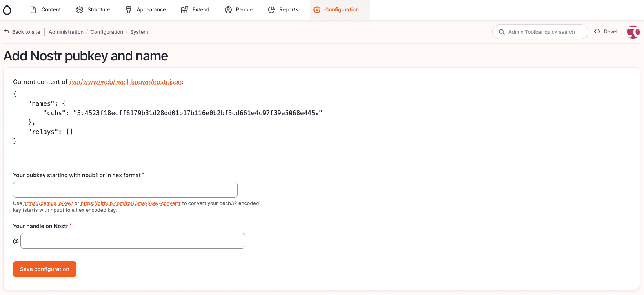Click the pubkey field label text
Viewport: 644px width, 295px height.
(x=77, y=175)
